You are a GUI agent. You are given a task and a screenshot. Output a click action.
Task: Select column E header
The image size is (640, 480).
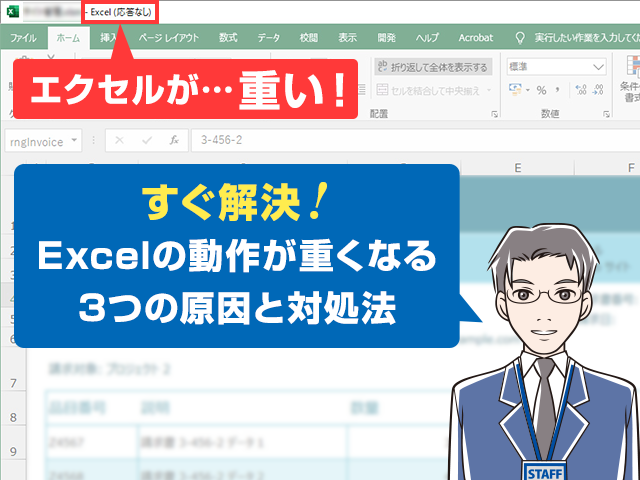pos(517,168)
